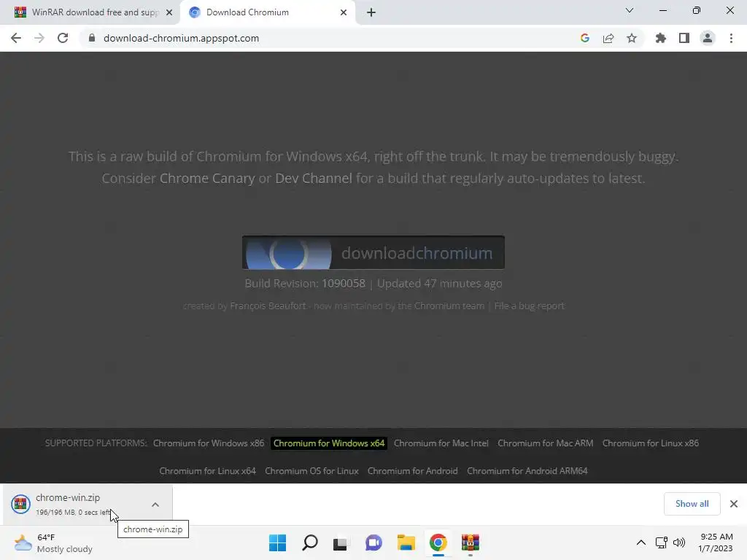The image size is (747, 560).
Task: Select Chromium for Mac ARM
Action: (x=546, y=443)
